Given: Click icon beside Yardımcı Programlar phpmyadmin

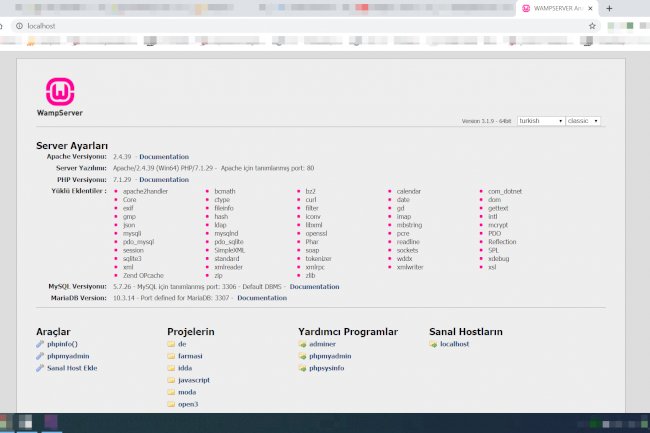Looking at the screenshot, I should 302,356.
